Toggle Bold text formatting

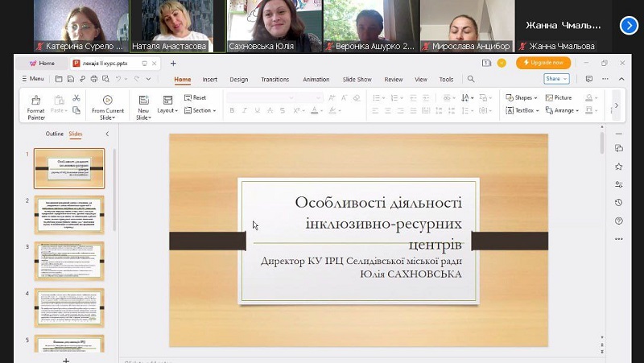pyautogui.click(x=233, y=110)
